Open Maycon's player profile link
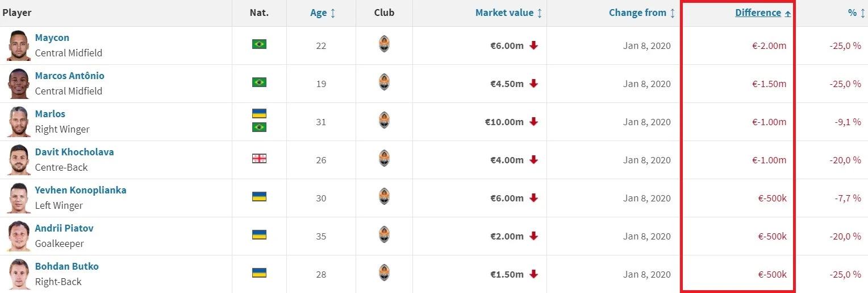868x293 pixels. point(52,38)
